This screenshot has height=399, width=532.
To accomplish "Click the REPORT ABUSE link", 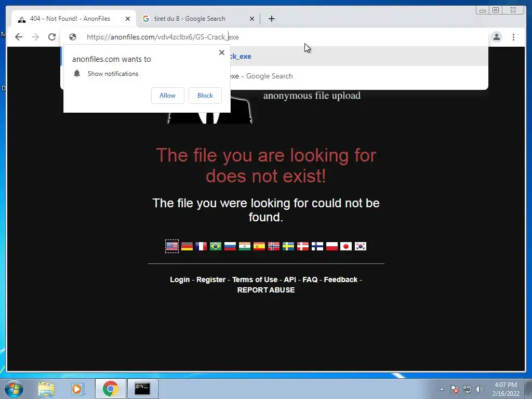I will 266,290.
